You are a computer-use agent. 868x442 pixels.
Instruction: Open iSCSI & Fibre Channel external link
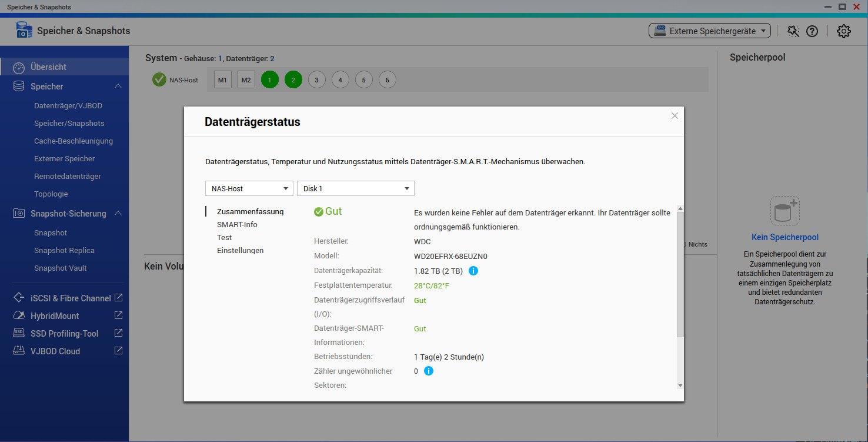pyautogui.click(x=118, y=298)
